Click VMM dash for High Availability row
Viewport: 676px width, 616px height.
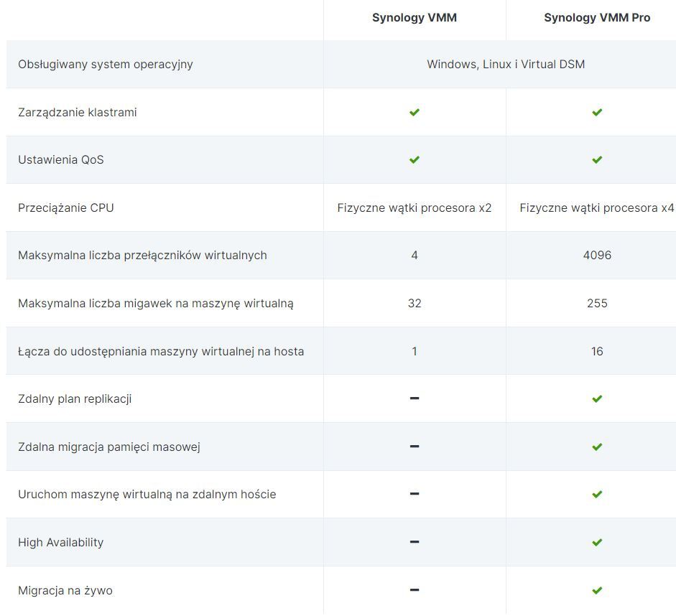(415, 542)
